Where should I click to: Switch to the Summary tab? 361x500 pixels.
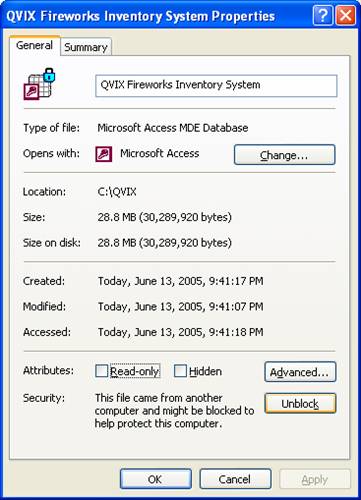pyautogui.click(x=86, y=47)
